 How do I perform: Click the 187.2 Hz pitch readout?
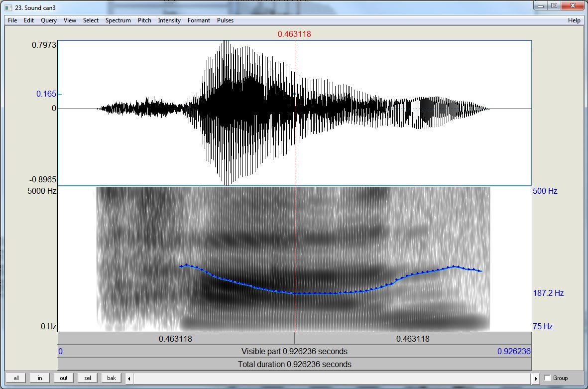(548, 293)
